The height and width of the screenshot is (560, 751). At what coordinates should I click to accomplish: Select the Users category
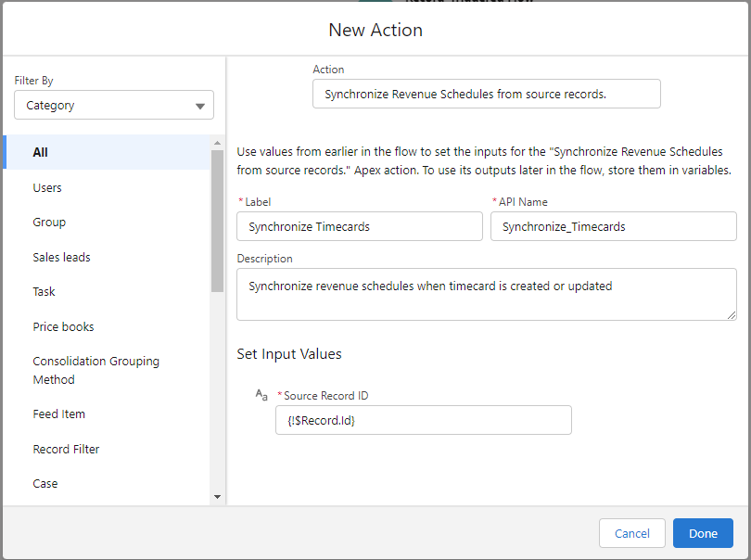point(47,187)
